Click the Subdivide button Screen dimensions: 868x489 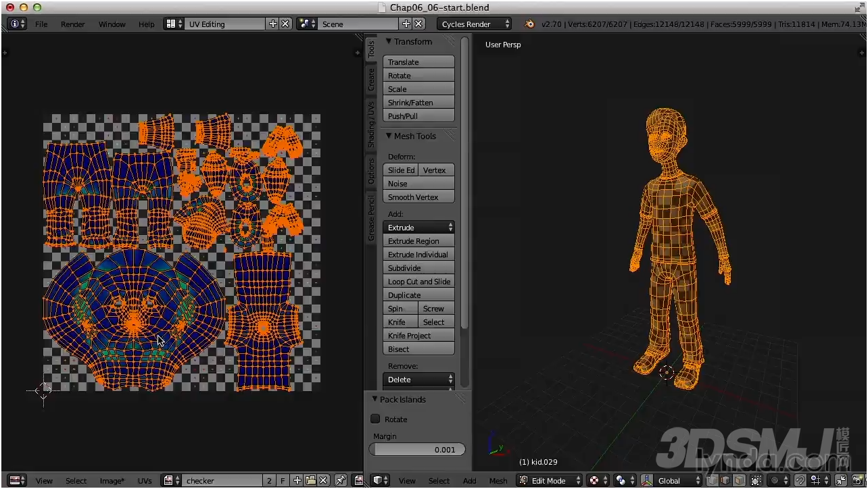[x=418, y=268]
